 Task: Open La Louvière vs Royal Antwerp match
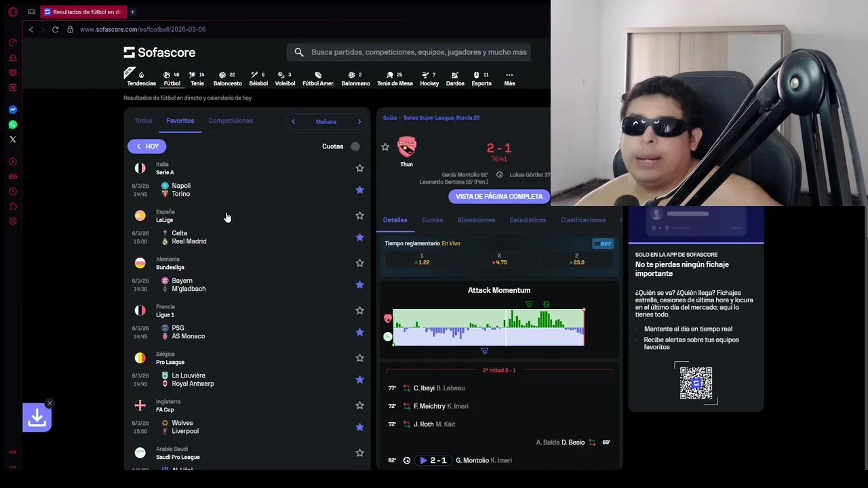coord(245,380)
